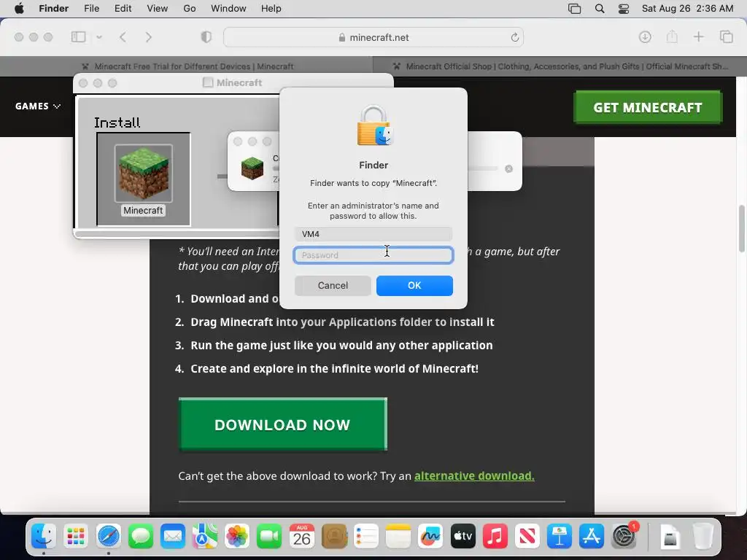Show Safari downloads
Screen dimensions: 747x560
click(x=645, y=36)
